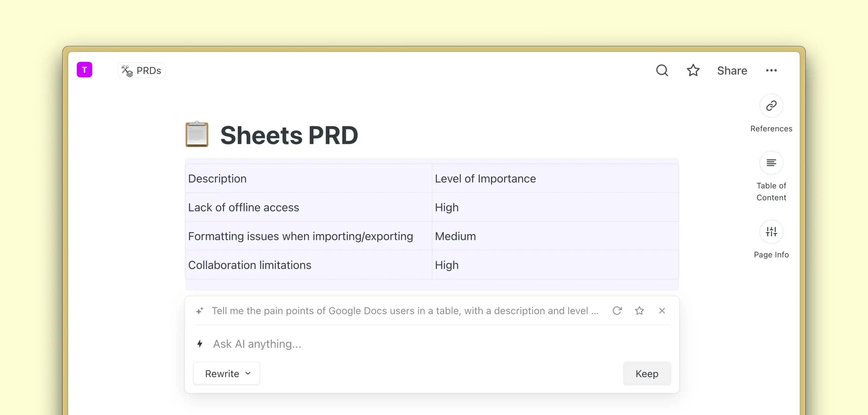Click the Share button

pos(732,70)
